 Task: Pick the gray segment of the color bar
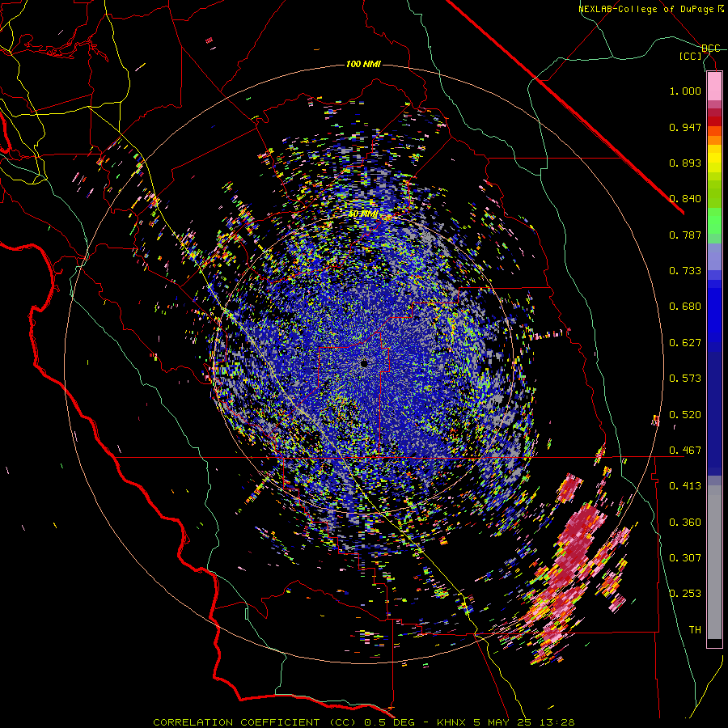[714, 562]
